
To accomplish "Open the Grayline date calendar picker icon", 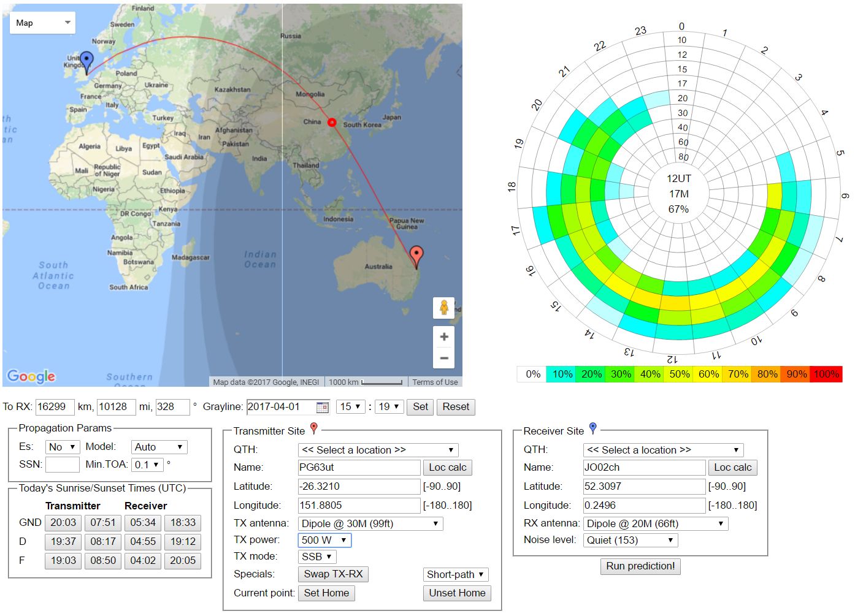I will pos(322,407).
